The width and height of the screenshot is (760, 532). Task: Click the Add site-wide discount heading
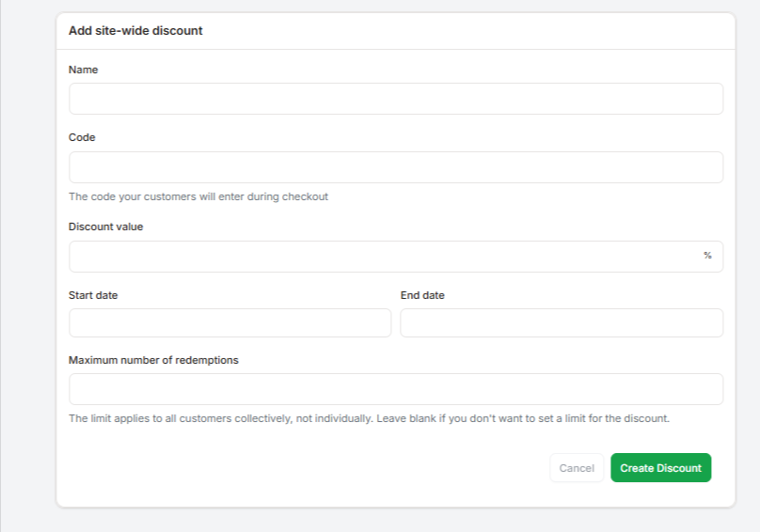(x=135, y=30)
